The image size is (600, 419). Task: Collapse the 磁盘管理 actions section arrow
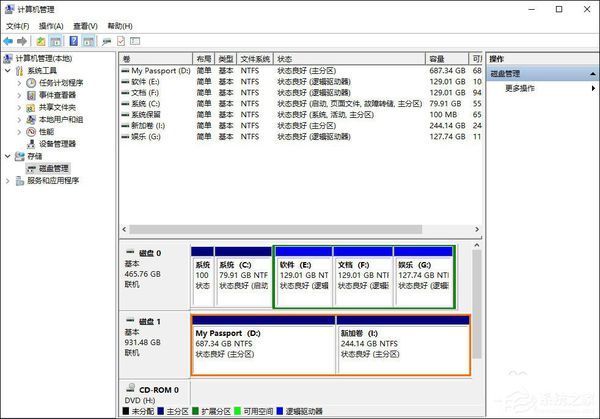(x=593, y=73)
